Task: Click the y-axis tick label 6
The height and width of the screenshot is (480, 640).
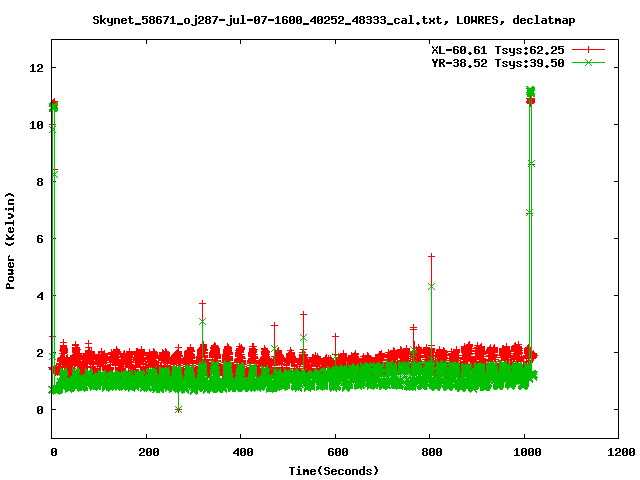Action: (x=40, y=239)
